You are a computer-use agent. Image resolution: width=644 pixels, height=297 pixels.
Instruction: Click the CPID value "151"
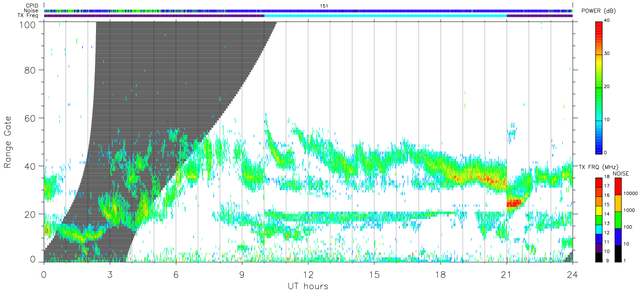pyautogui.click(x=324, y=6)
